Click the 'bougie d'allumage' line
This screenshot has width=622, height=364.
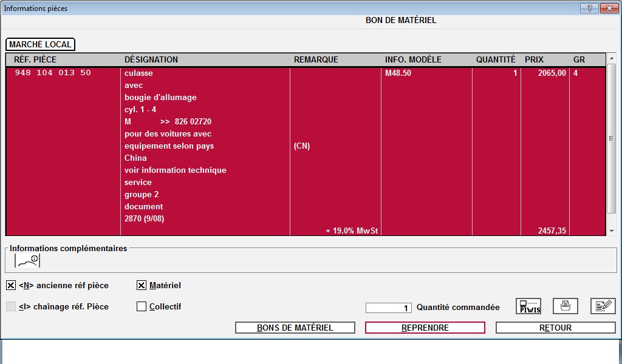click(x=160, y=98)
